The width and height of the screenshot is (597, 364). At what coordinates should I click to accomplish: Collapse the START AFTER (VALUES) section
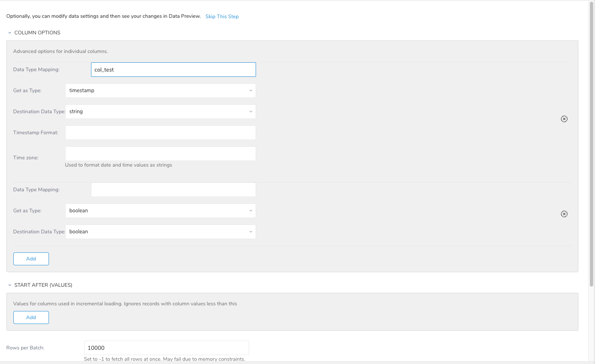click(10, 285)
